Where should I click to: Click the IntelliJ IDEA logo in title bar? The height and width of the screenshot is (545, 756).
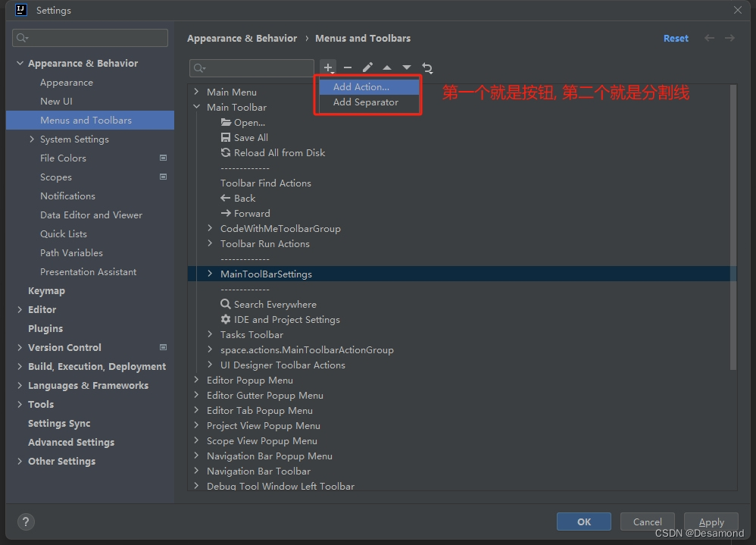coord(21,10)
